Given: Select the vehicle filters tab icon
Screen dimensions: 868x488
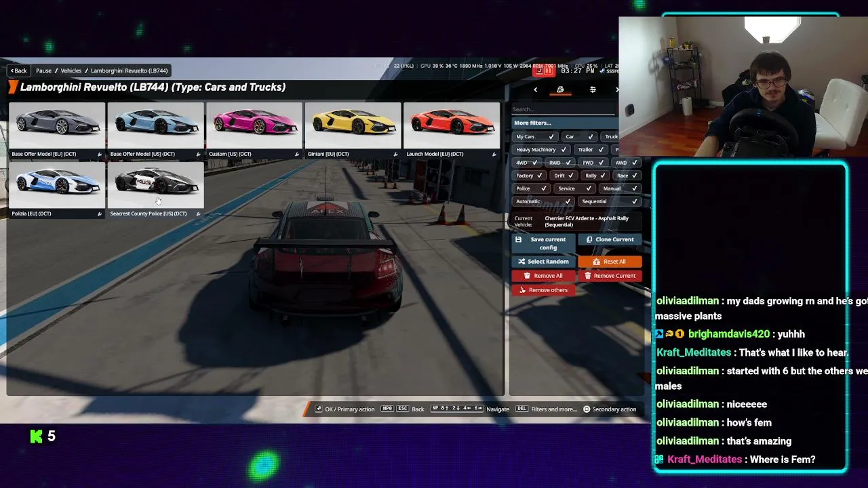Looking at the screenshot, I should click(x=560, y=89).
